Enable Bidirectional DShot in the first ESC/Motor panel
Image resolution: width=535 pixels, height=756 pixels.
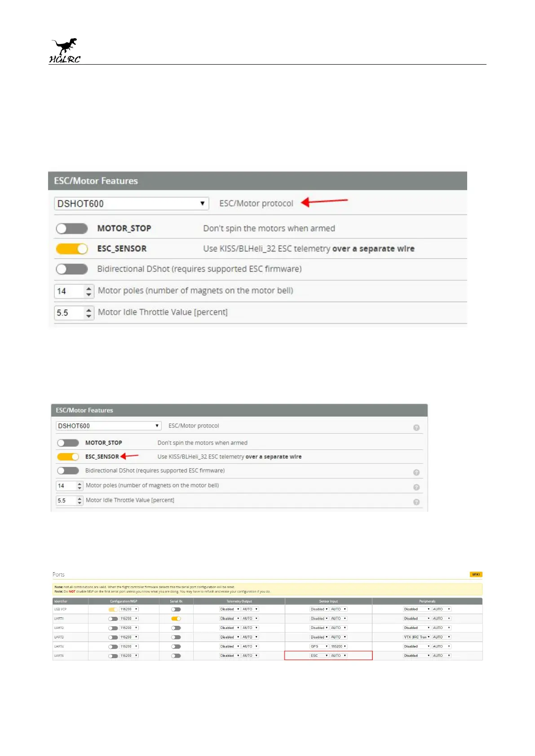72,269
